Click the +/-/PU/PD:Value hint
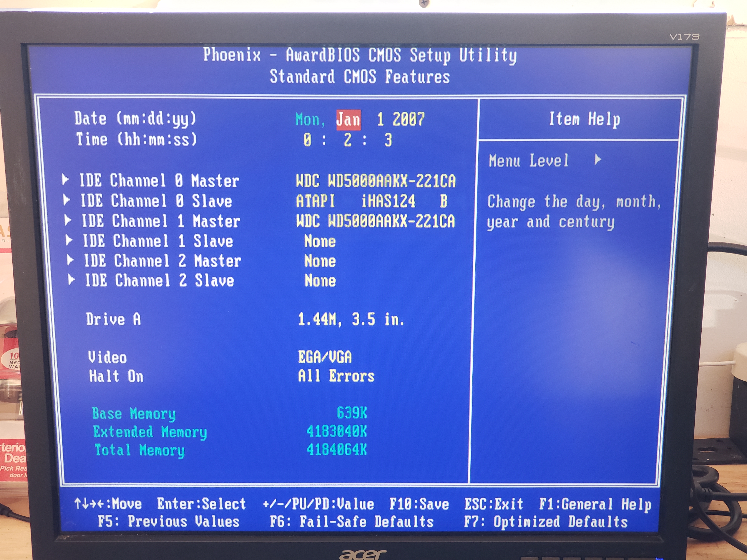Image resolution: width=747 pixels, height=560 pixels. point(318,504)
